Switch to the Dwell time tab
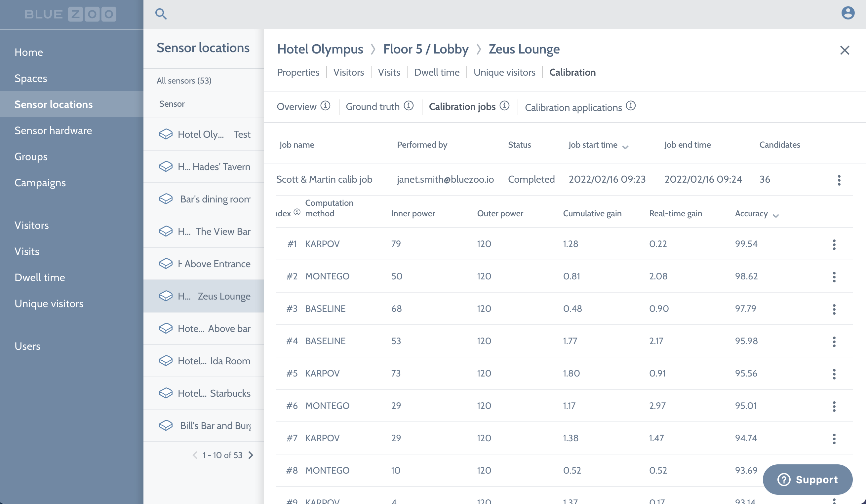The width and height of the screenshot is (866, 504). (436, 72)
